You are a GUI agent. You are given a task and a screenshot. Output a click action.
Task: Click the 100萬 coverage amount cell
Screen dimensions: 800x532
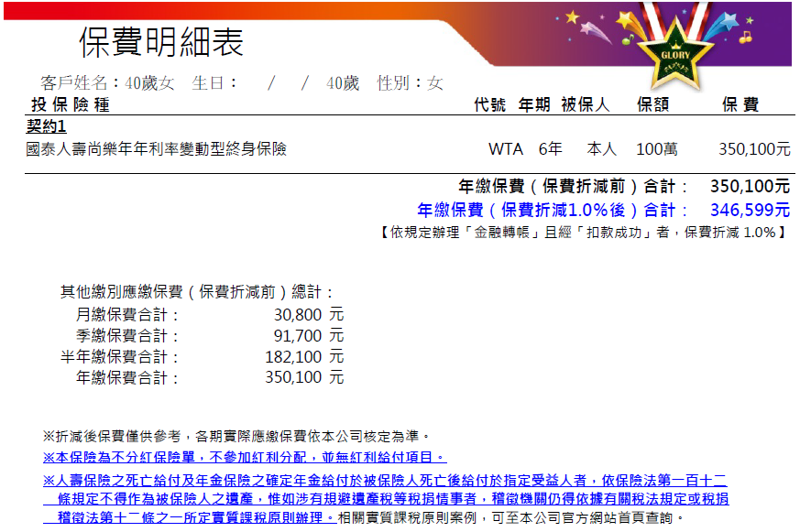tap(657, 149)
